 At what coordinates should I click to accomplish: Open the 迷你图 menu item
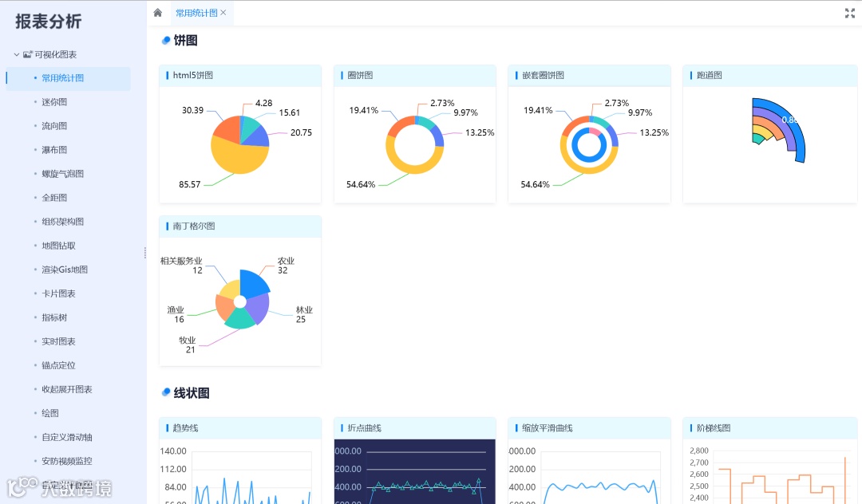54,102
